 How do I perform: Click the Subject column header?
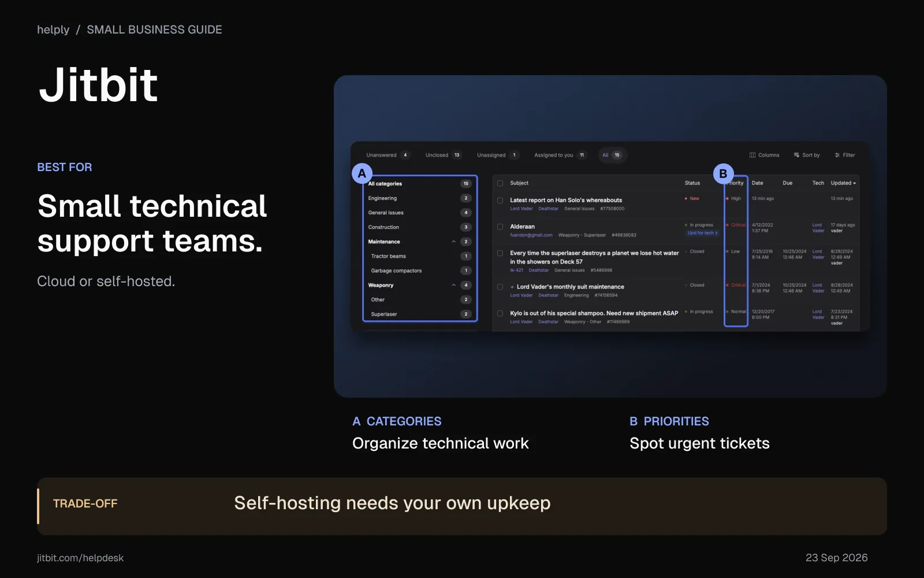click(x=519, y=183)
